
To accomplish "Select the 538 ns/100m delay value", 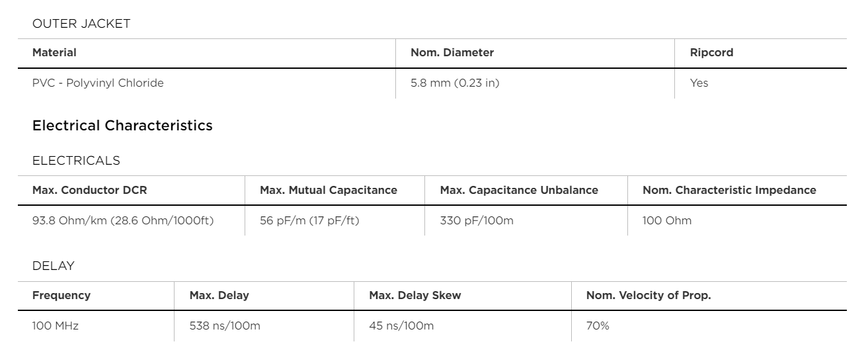I will [x=225, y=326].
